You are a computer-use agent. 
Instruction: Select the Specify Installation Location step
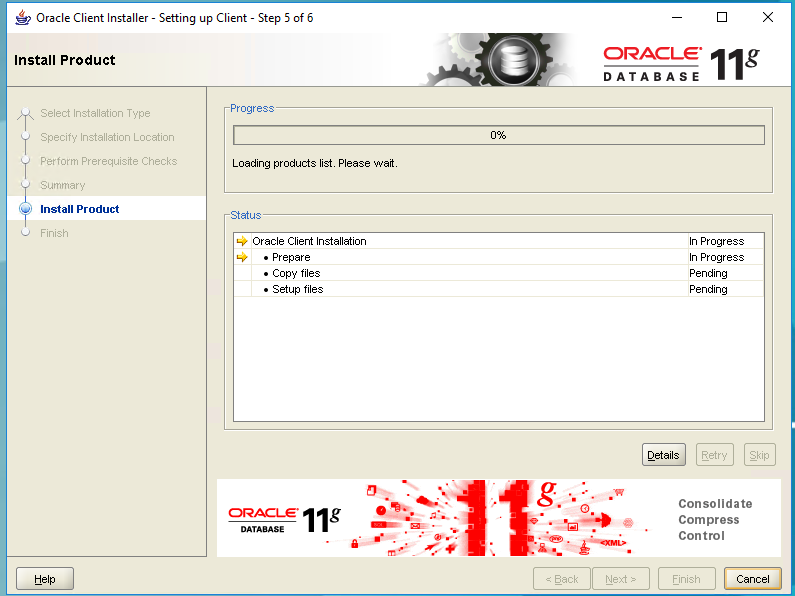click(x=107, y=137)
